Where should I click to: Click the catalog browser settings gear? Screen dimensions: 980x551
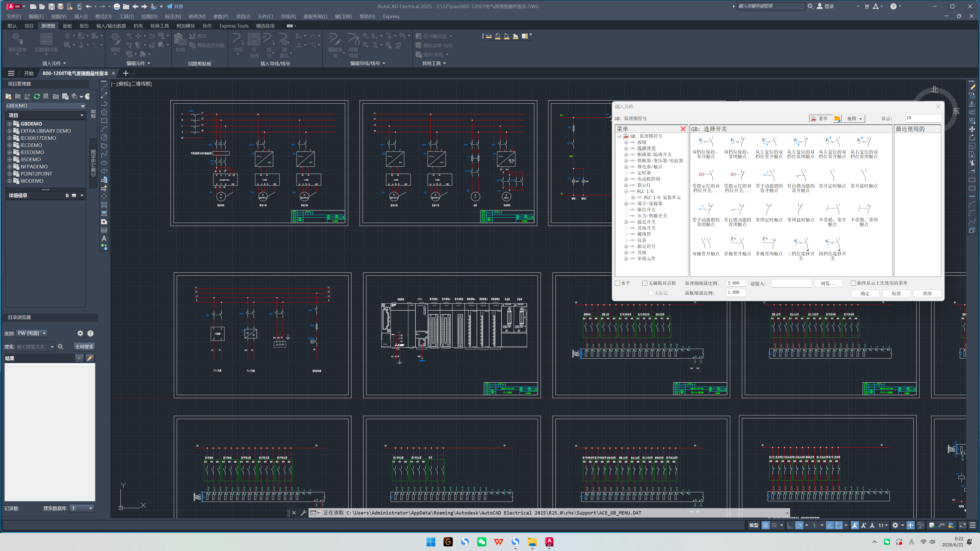click(80, 333)
